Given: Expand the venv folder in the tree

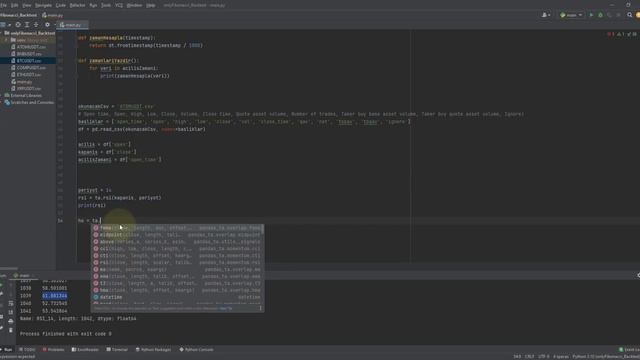Looking at the screenshot, I should (x=7, y=40).
